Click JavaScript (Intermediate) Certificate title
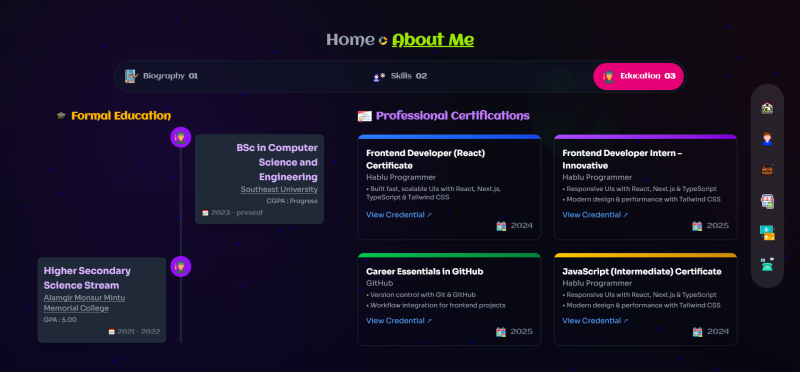Screen dimensions: 800x372 point(642,271)
